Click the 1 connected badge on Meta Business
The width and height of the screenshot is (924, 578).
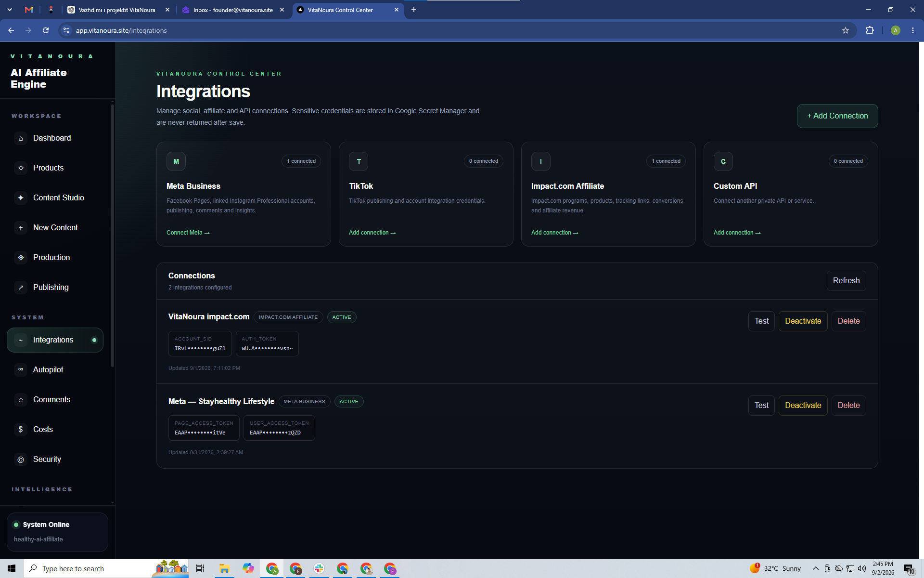301,161
